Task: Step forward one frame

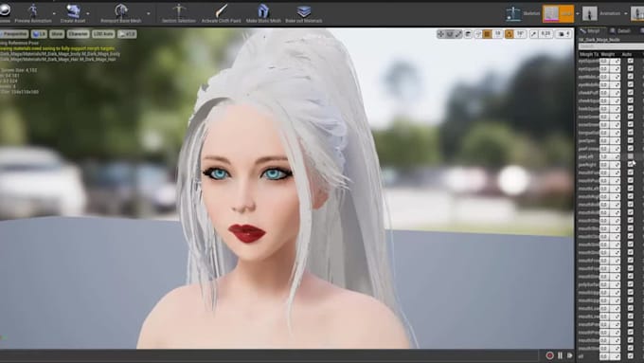Action: 570,355
